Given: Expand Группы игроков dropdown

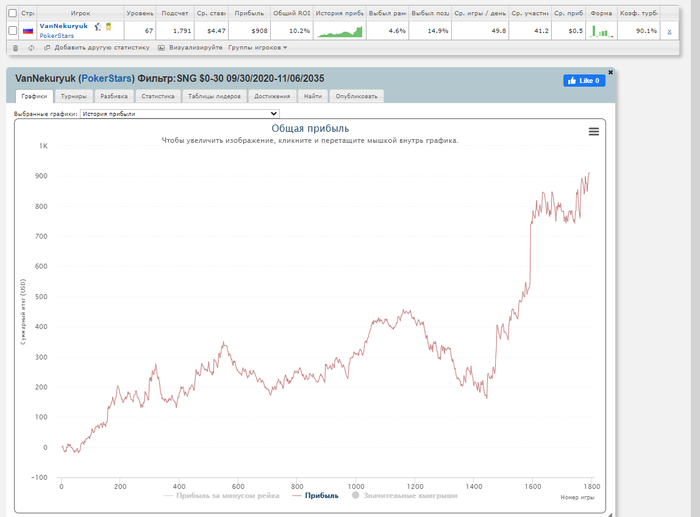Looking at the screenshot, I should [258, 47].
